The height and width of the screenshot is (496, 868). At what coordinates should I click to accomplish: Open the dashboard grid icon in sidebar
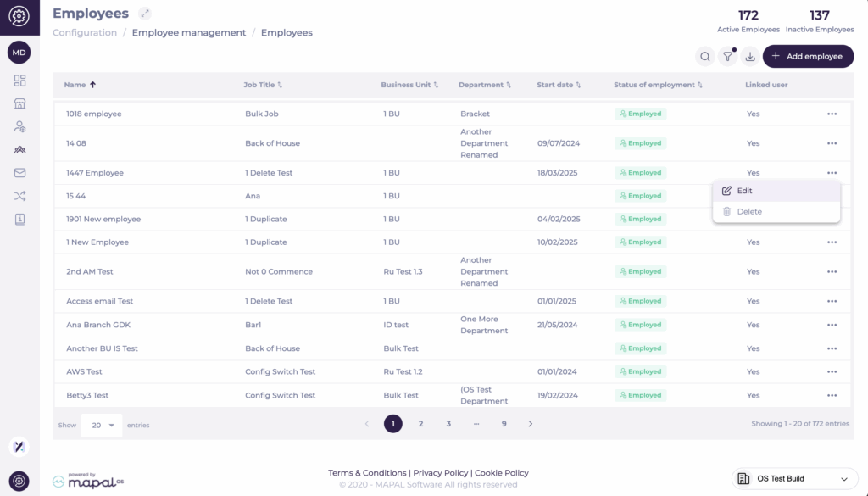[x=19, y=81]
